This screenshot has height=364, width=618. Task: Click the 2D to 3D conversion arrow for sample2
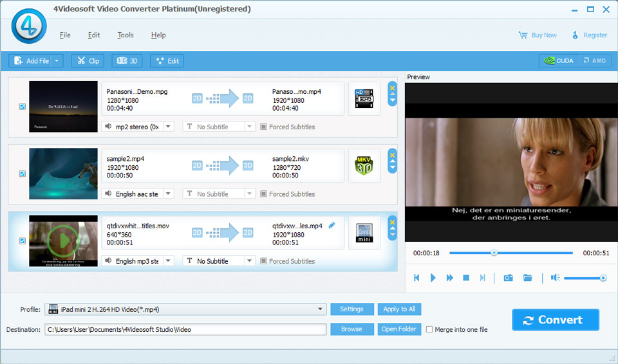(223, 166)
